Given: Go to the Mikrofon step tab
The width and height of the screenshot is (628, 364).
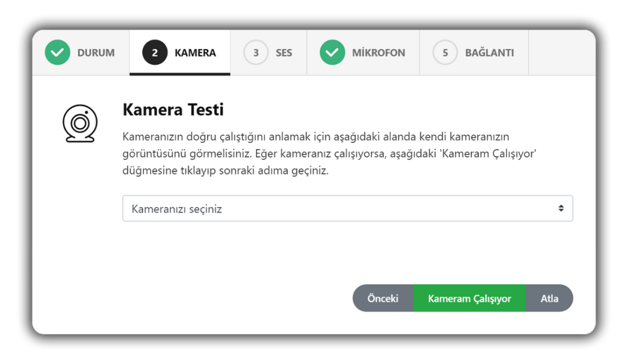Looking at the screenshot, I should (363, 52).
